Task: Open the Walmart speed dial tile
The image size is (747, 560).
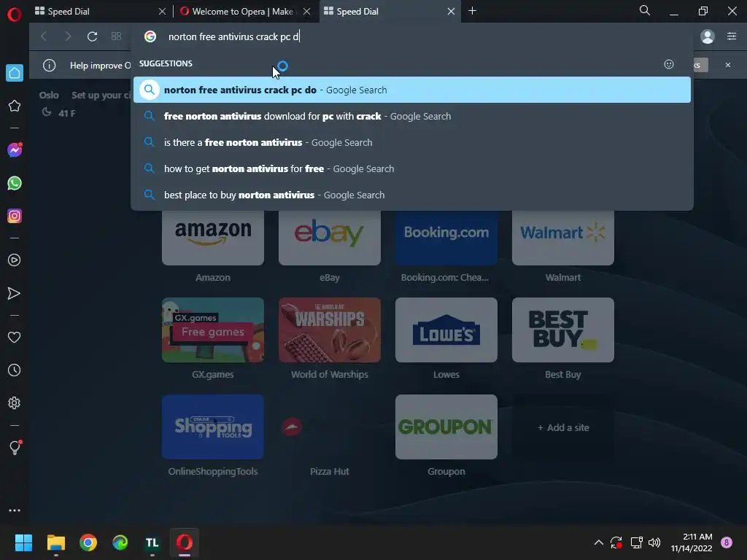Action: (x=563, y=237)
